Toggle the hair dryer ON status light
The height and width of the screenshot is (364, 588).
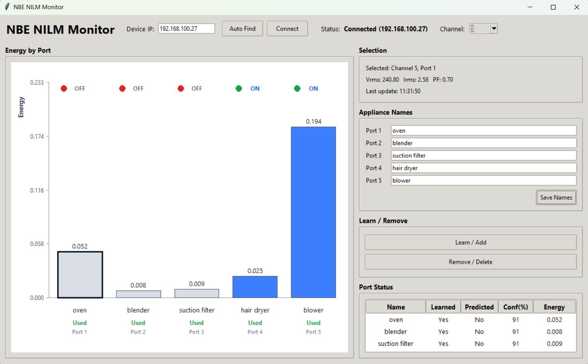point(239,88)
